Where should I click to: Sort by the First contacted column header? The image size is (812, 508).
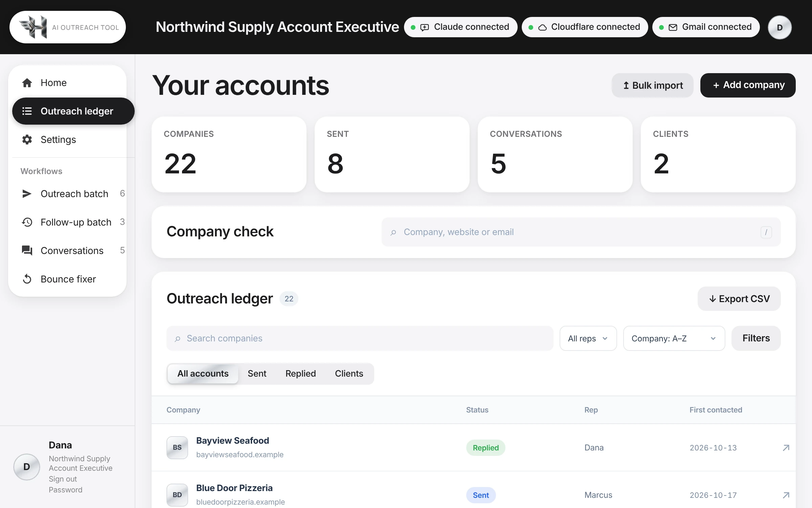coord(716,410)
